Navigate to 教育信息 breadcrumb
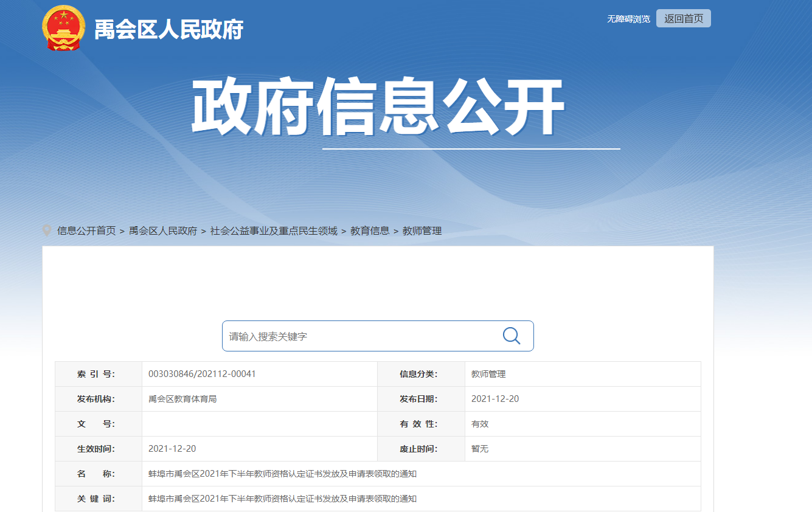Image resolution: width=812 pixels, height=512 pixels. (370, 231)
